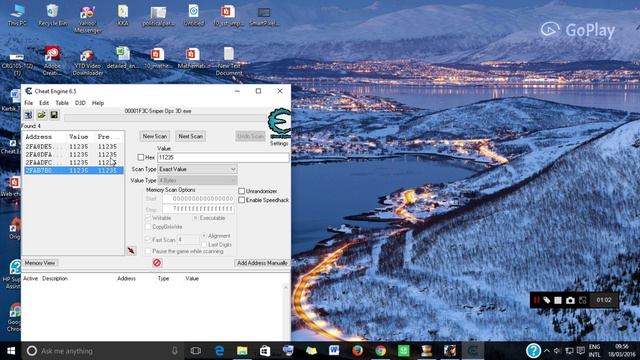Select the Adobe Creative Cloud desktop shortcut

coord(52,61)
